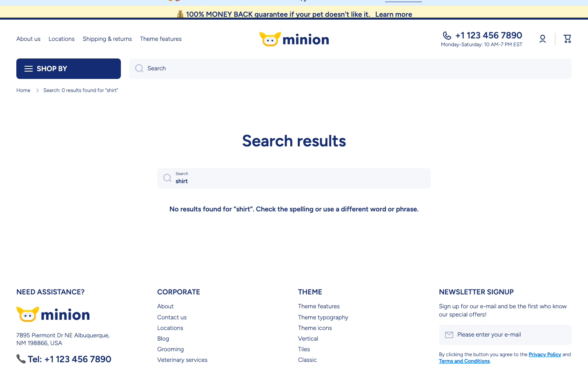Click the magnifier icon beside the 'shirt' query
The width and height of the screenshot is (588, 368).
click(x=167, y=178)
